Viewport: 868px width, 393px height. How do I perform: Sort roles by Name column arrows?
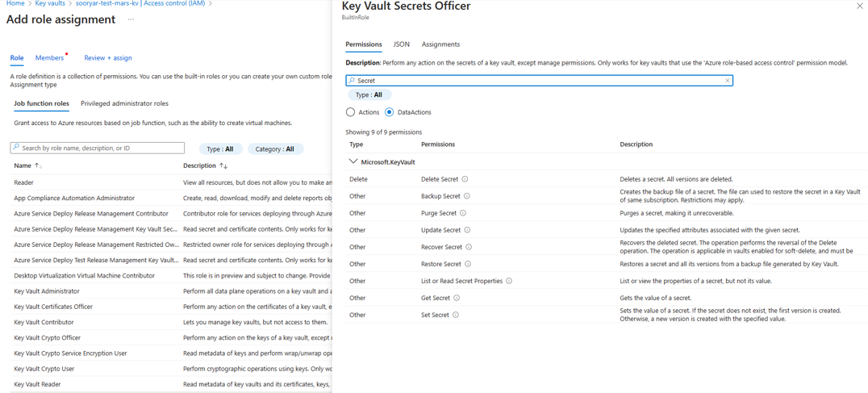click(39, 165)
